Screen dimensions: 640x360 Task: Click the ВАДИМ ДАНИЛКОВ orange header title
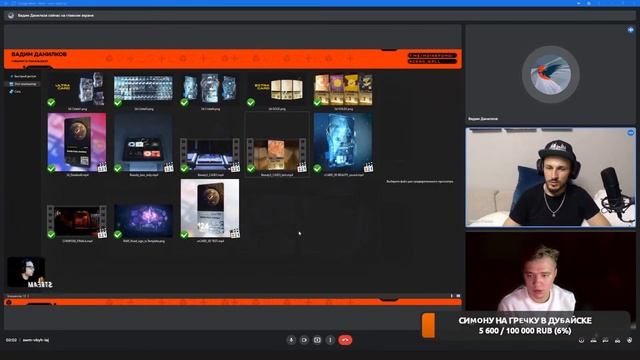coord(39,54)
